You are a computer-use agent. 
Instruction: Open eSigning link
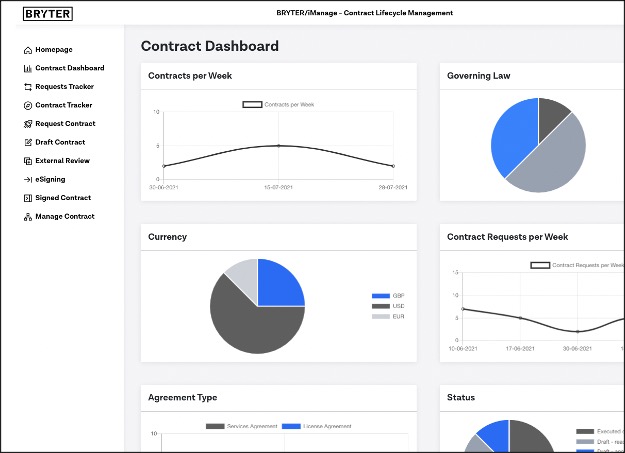click(x=50, y=179)
